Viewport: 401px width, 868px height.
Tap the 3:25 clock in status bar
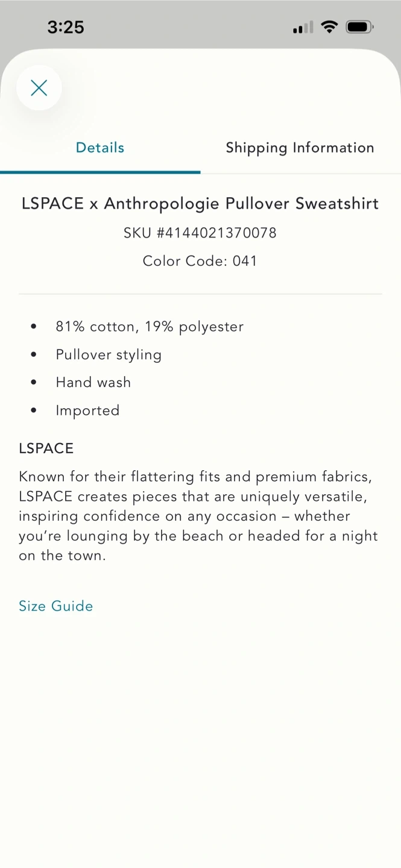click(x=66, y=27)
